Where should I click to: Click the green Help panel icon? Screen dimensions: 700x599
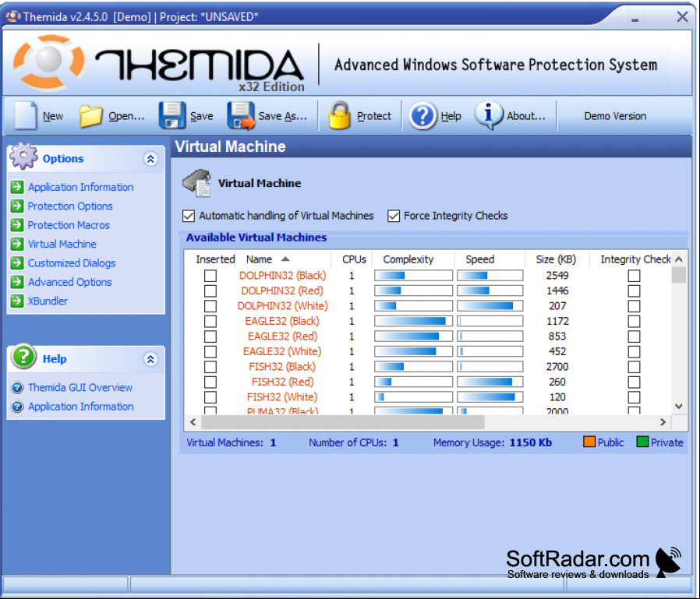point(23,357)
